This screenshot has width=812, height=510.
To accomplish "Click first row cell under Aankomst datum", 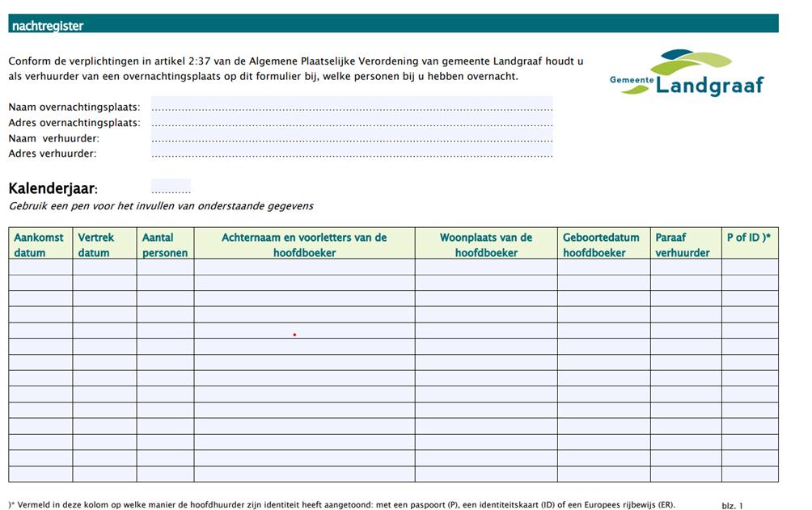I will 40,267.
